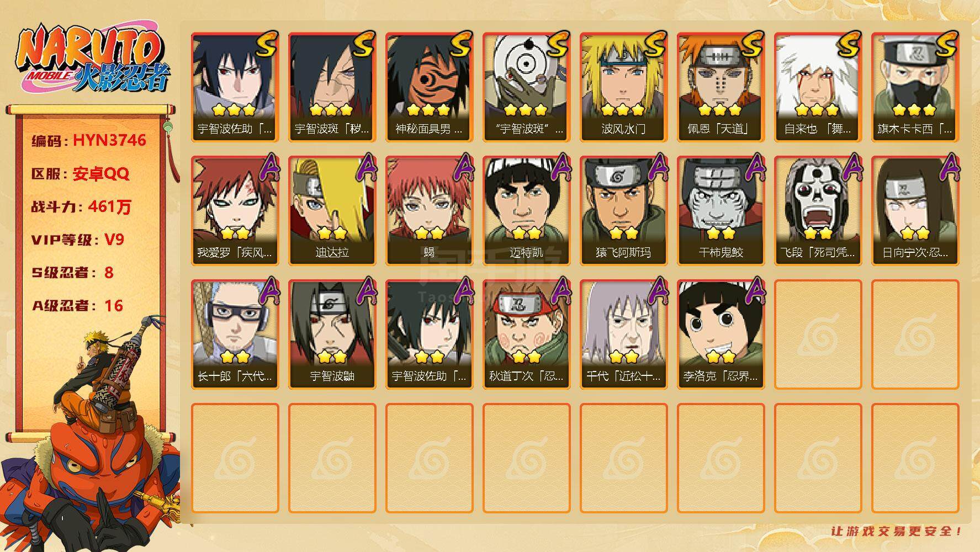Click the account code HYN3746 text
This screenshot has height=552, width=980.
point(109,140)
